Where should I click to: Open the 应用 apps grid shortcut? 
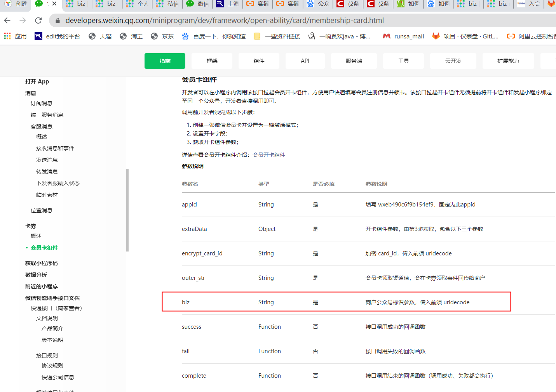tap(16, 36)
